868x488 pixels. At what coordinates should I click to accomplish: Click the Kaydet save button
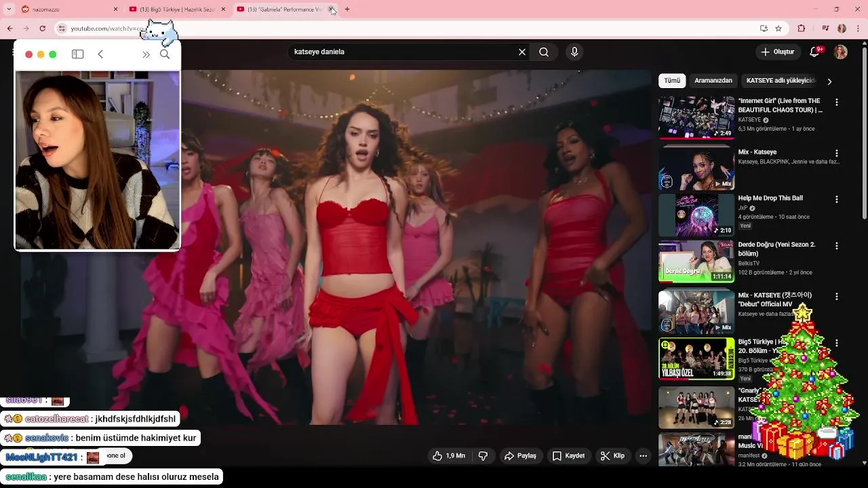568,456
